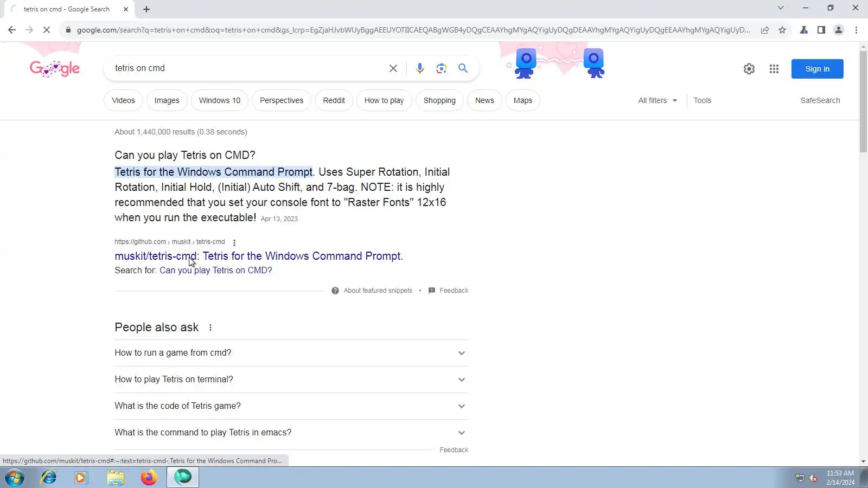The height and width of the screenshot is (488, 868).
Task: Open Google quick settings gear
Action: coord(749,69)
